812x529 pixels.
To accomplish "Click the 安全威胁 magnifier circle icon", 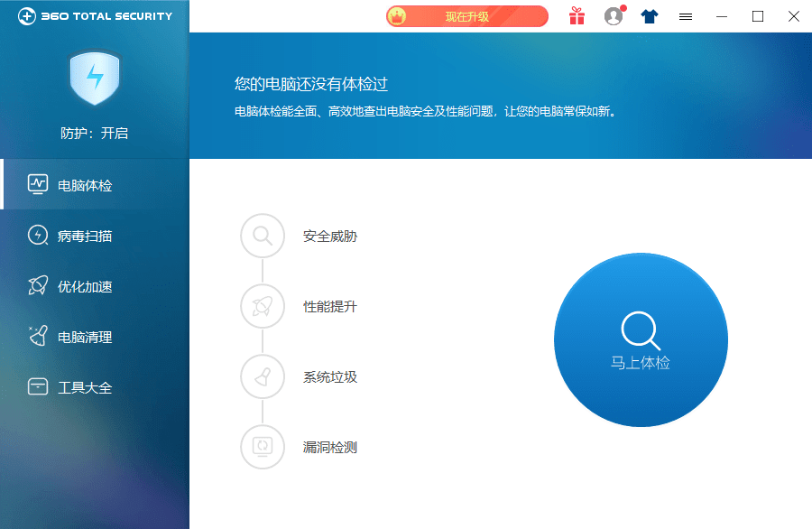I will [x=263, y=236].
